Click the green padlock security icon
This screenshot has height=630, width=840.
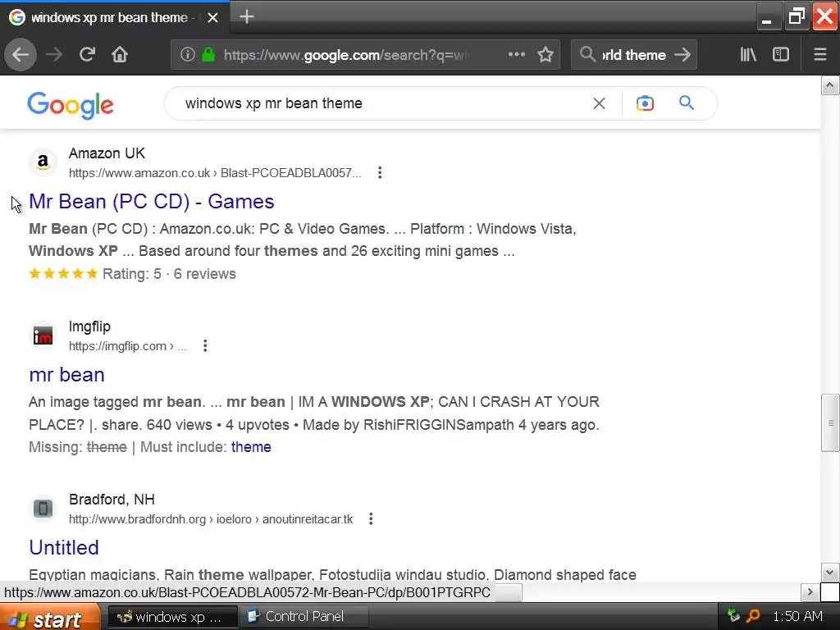point(208,54)
